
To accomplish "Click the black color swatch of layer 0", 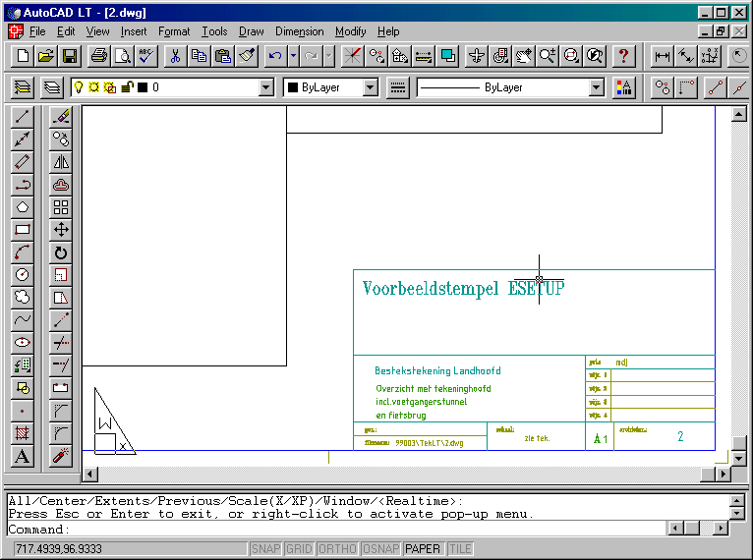I will pos(143,87).
